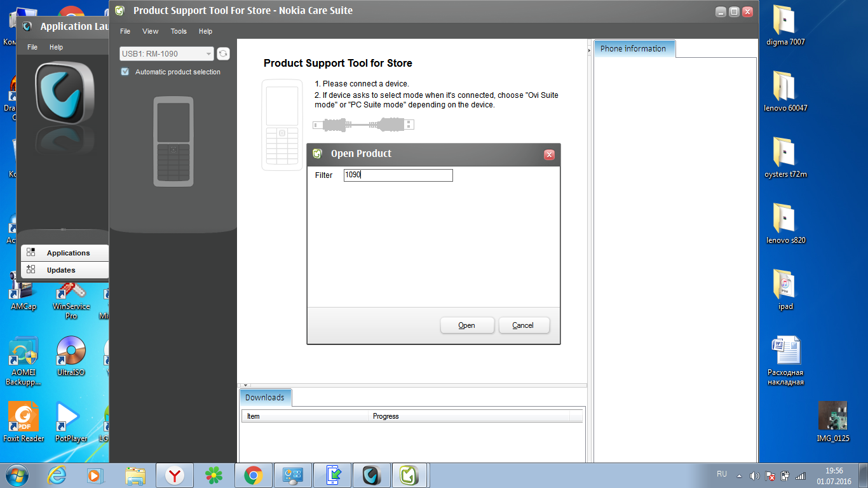Open Google Chrome from the taskbar
868x488 pixels.
click(253, 475)
